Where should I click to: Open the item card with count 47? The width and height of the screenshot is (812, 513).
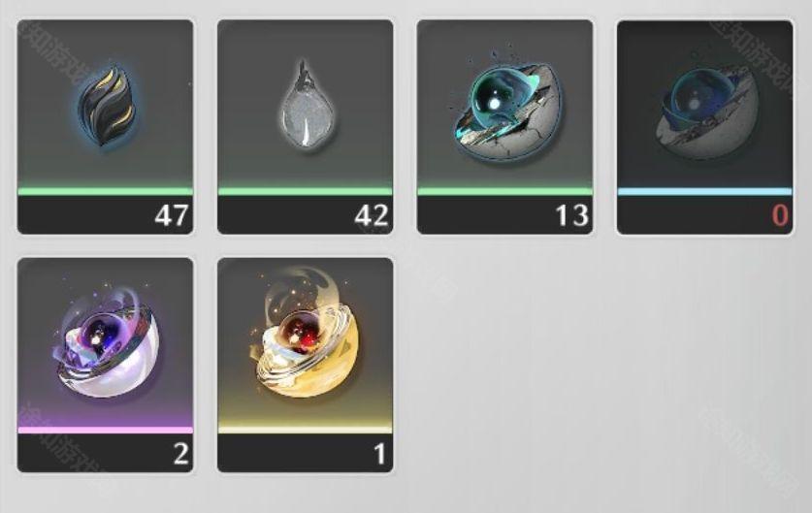(x=106, y=127)
